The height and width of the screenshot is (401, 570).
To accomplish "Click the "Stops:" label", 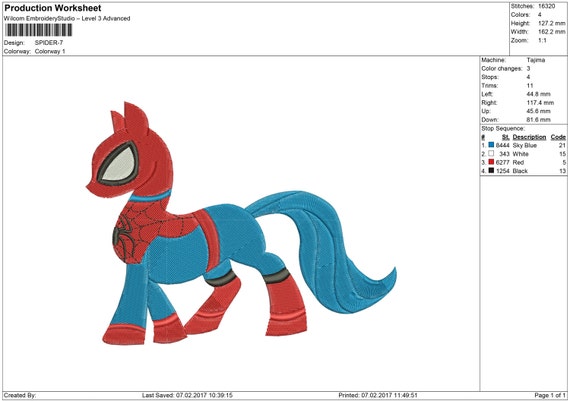I will (x=490, y=77).
